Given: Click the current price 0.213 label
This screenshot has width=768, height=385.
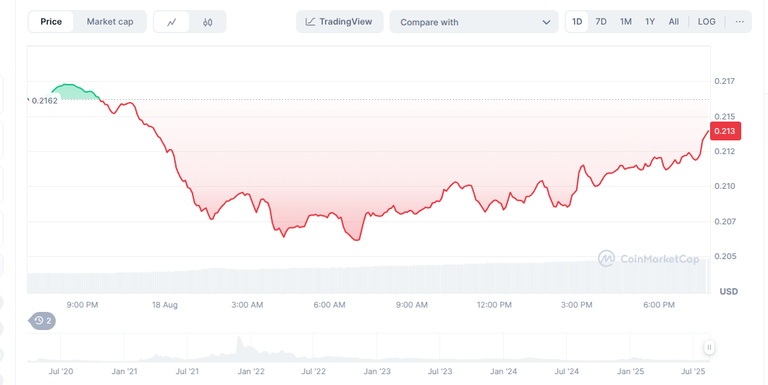Looking at the screenshot, I should click(x=725, y=131).
